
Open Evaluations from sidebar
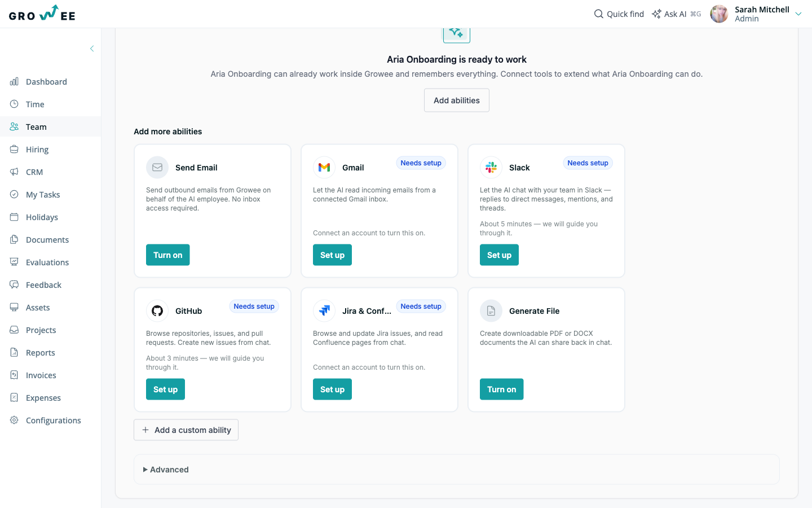pos(50,262)
